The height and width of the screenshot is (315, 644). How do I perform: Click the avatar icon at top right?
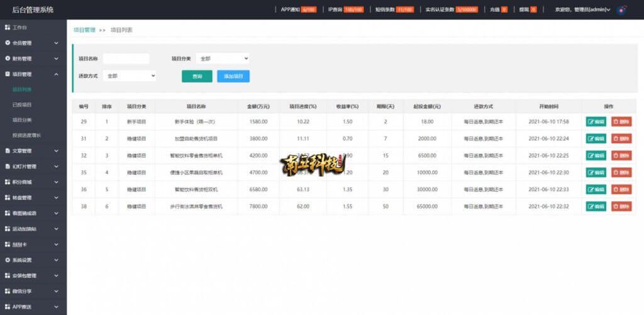click(x=622, y=9)
